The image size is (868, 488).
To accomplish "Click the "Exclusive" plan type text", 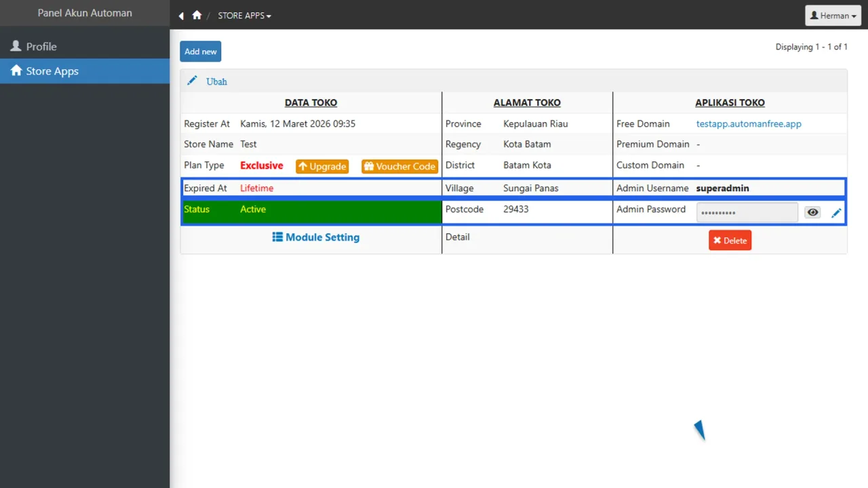I will [x=261, y=165].
